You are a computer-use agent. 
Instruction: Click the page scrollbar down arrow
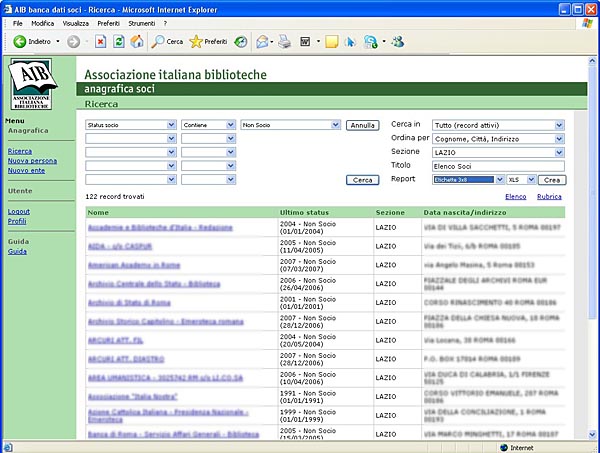(x=592, y=435)
